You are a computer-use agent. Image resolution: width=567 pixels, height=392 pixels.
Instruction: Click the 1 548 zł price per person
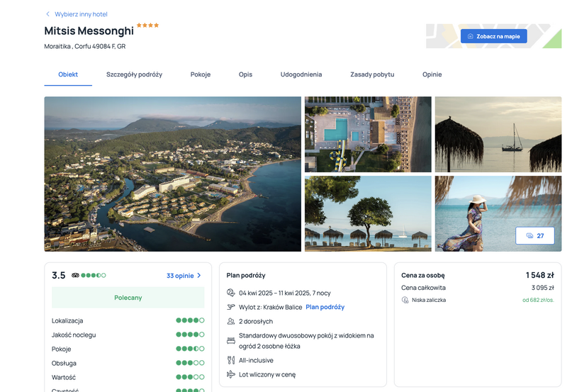[540, 275]
